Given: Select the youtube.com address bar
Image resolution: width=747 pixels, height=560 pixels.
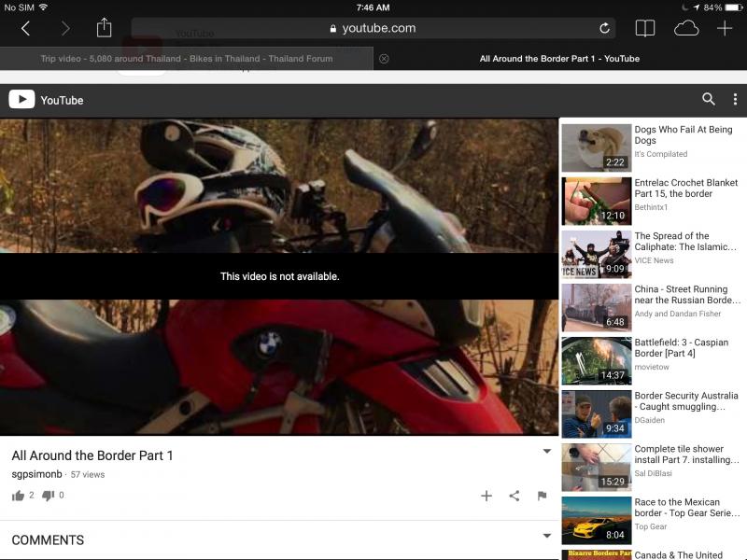Looking at the screenshot, I should coord(373,28).
